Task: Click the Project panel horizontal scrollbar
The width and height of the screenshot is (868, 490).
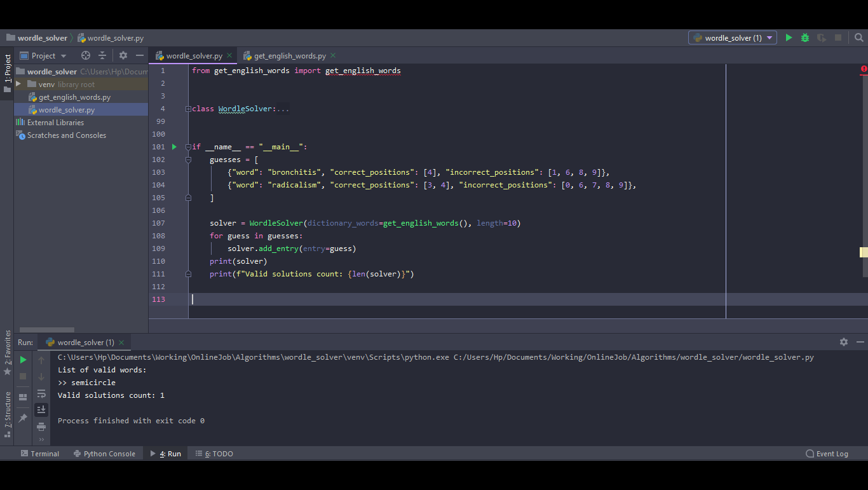Action: (x=47, y=330)
